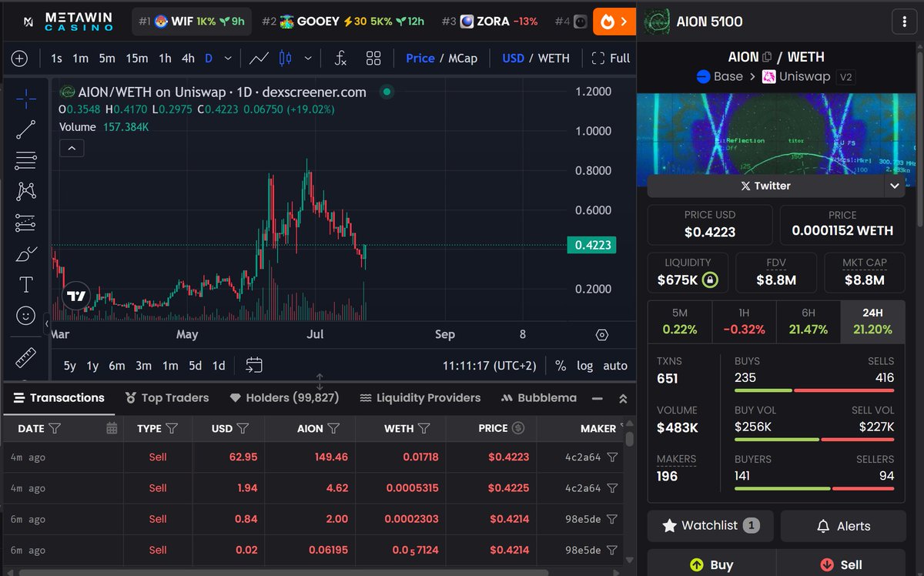Screen dimensions: 924x576
Task: Toggle price currency in PRICE column
Action: 518,428
